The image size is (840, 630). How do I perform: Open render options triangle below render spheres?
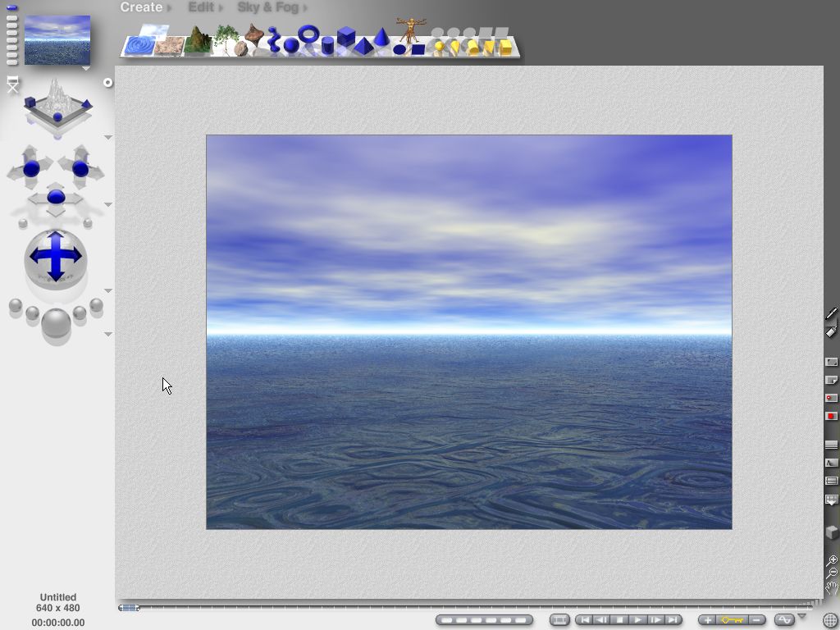click(108, 335)
